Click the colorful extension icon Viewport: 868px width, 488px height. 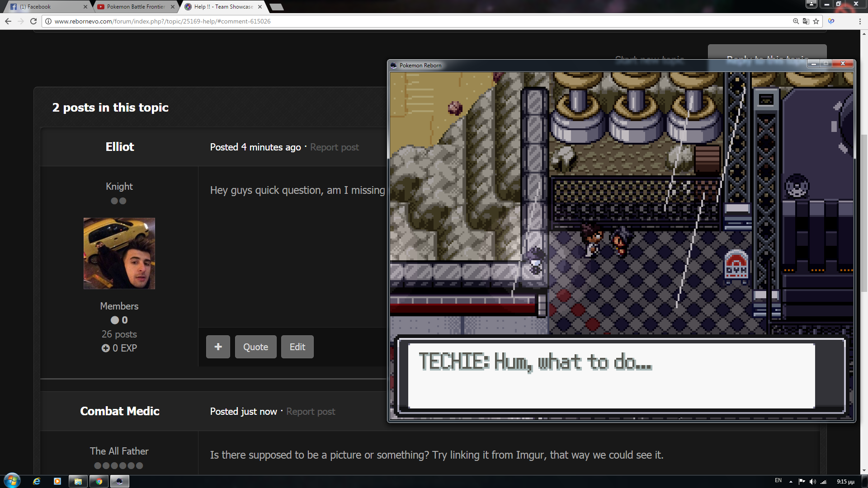(831, 21)
